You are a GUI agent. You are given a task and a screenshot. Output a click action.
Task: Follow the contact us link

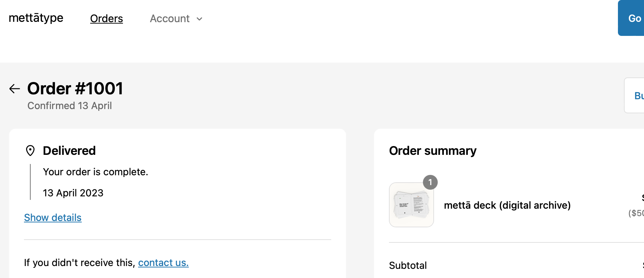163,263
